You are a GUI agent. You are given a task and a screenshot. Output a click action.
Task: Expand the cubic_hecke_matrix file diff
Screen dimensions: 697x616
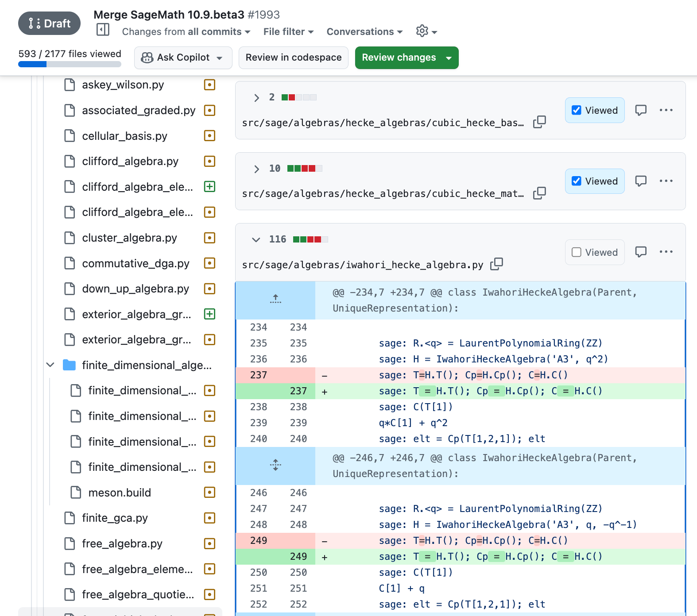point(256,169)
